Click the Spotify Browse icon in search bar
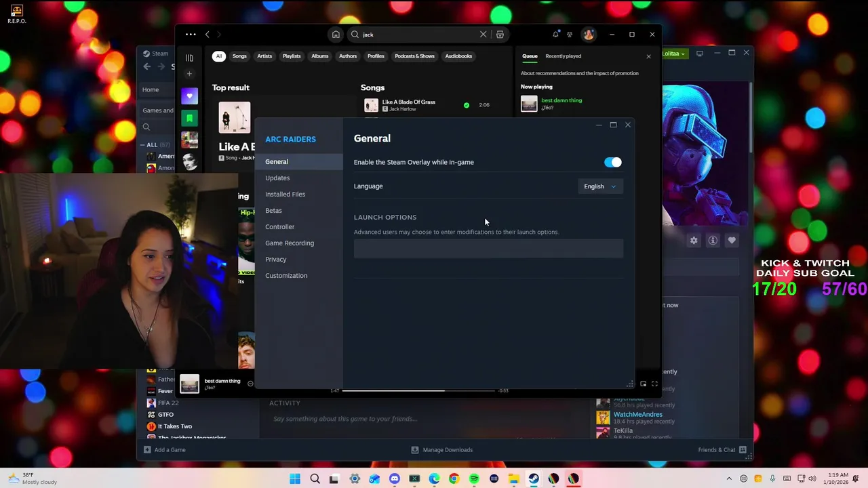Image resolution: width=868 pixels, height=488 pixels. tap(500, 35)
